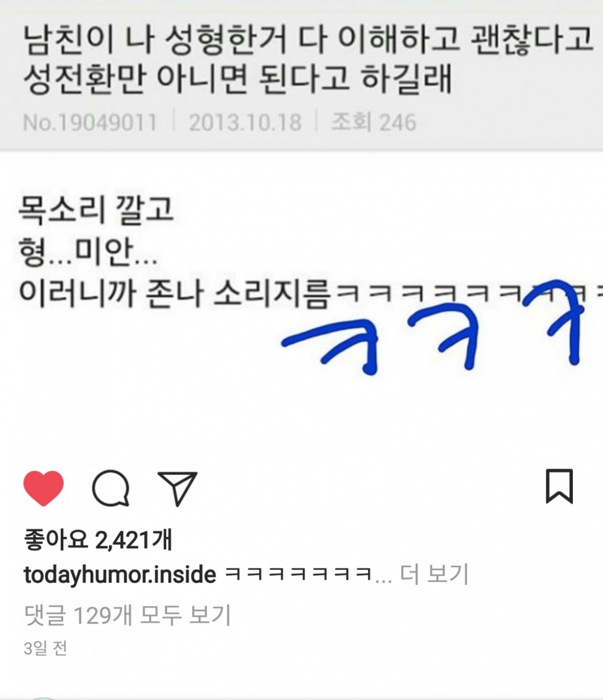Viewport: 603px width, 700px height.
Task: Click the view count 조회 246
Action: [373, 122]
